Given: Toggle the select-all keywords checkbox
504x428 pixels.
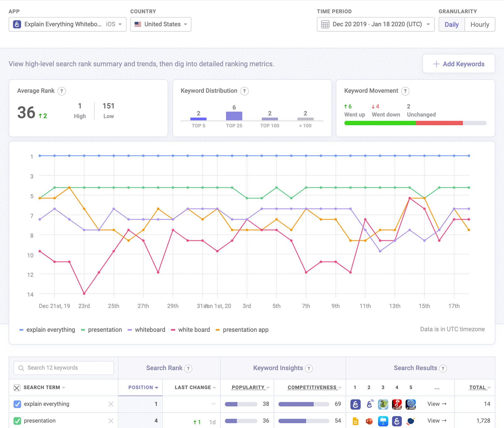Looking at the screenshot, I should [17, 388].
